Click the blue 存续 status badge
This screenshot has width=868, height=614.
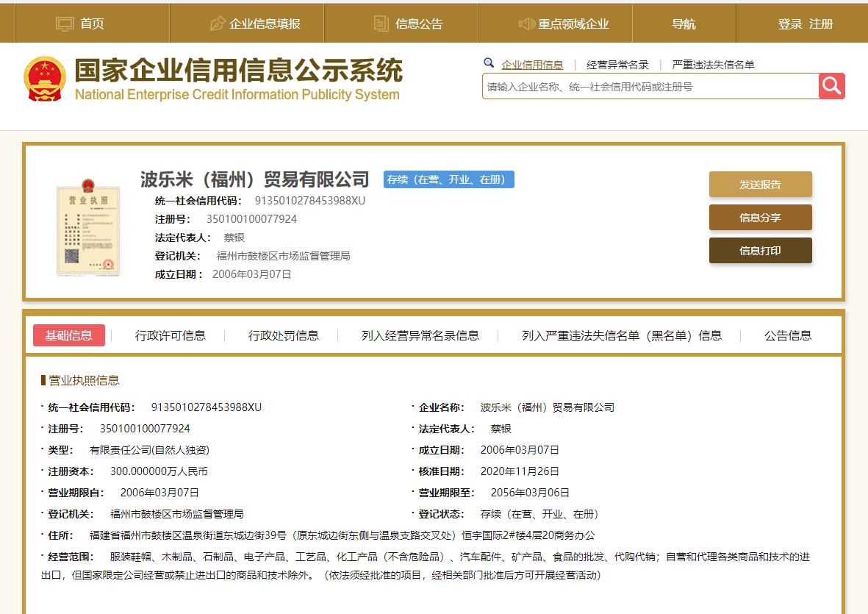point(448,179)
